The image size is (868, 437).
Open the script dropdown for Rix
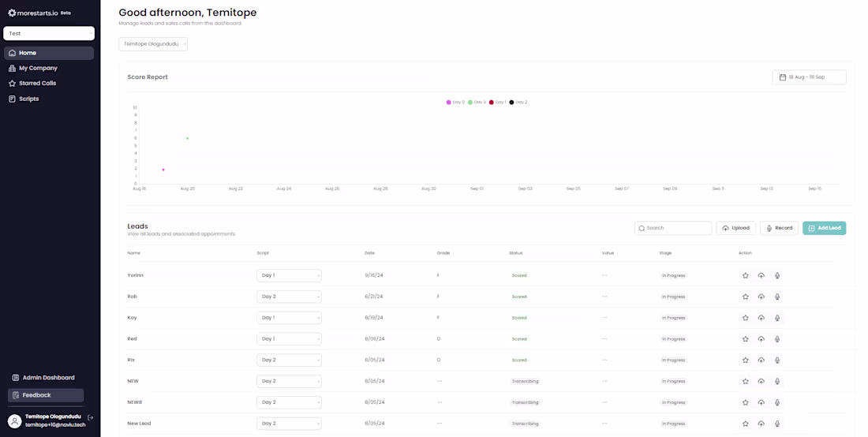click(289, 360)
